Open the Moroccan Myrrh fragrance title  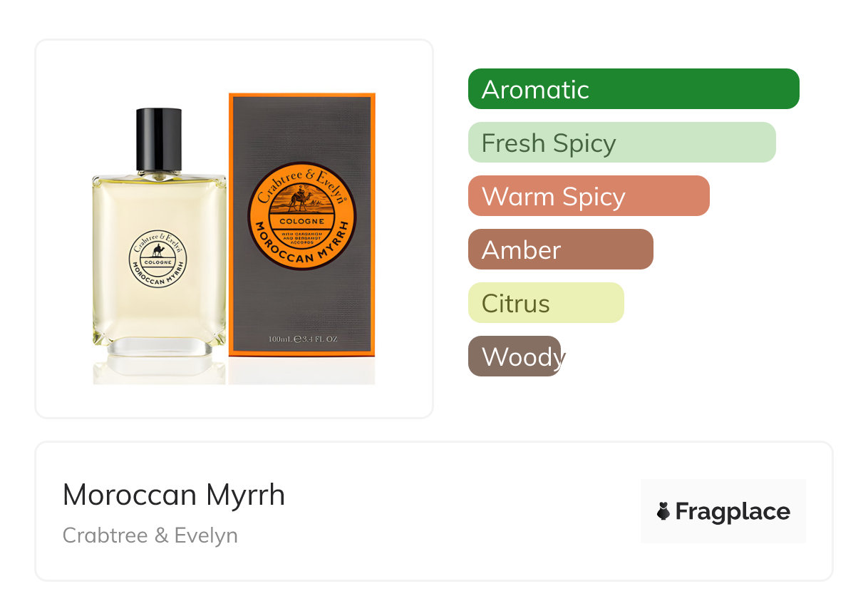174,495
